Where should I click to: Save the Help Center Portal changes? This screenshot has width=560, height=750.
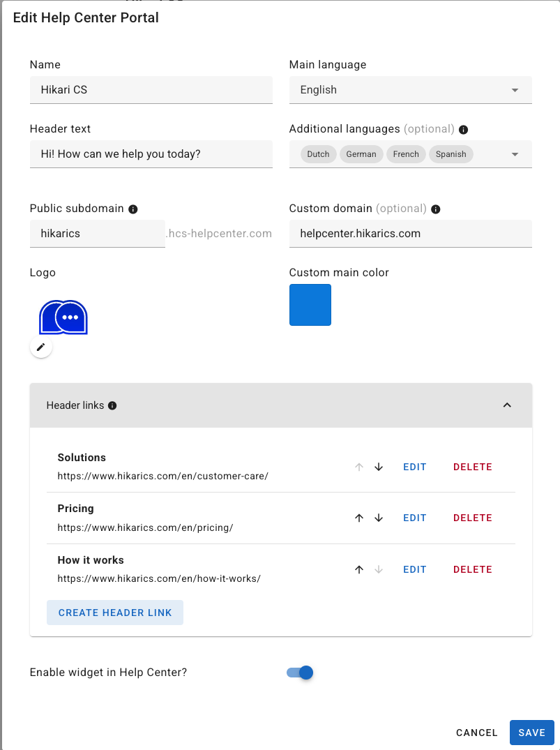(531, 733)
